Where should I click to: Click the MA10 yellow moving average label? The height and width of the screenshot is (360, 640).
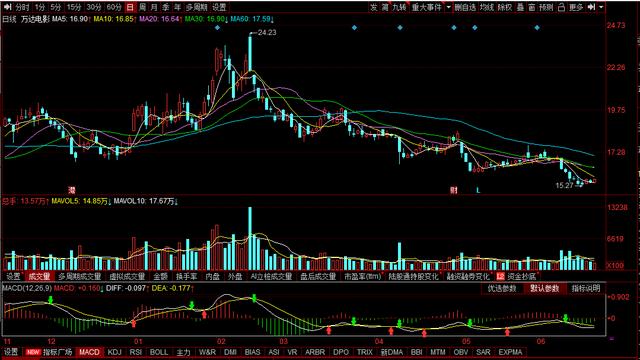coord(114,19)
